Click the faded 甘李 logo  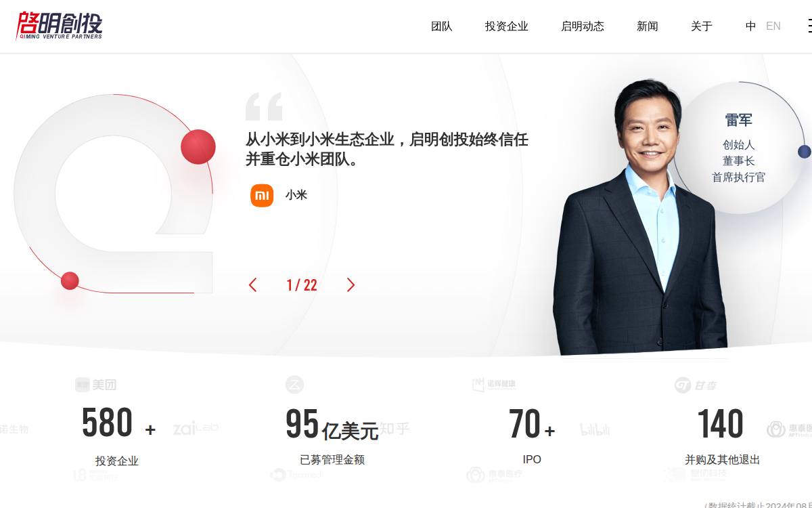(x=695, y=385)
